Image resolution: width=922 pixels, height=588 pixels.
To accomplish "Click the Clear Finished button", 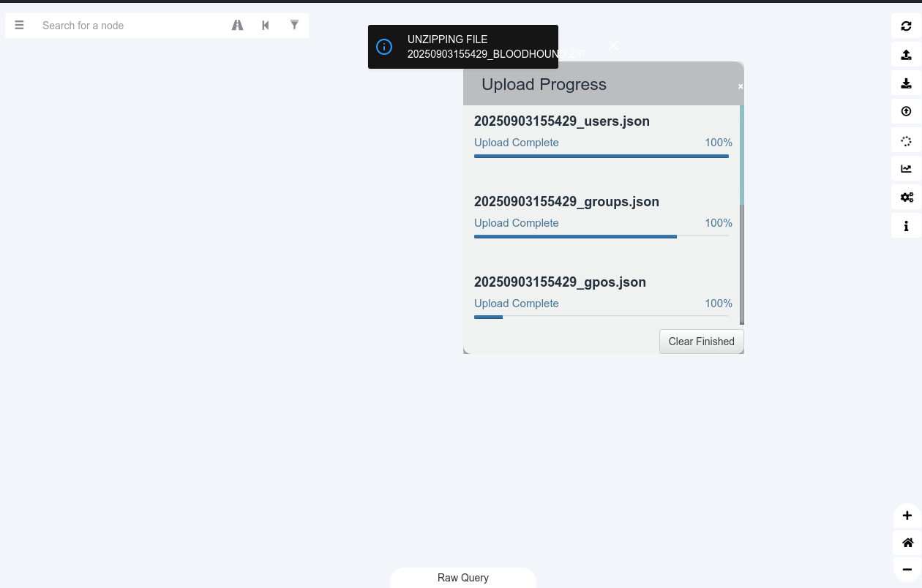I will tap(701, 342).
